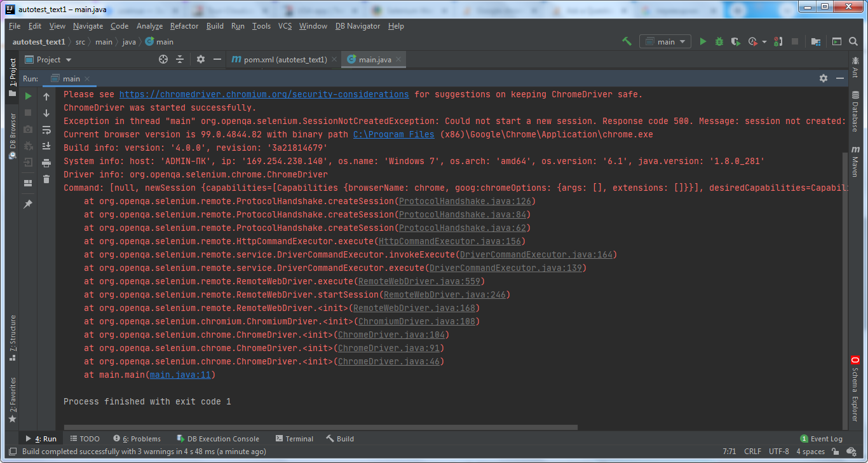Click the Profile run clock icon
Viewport: 868px width, 463px height.
click(752, 41)
